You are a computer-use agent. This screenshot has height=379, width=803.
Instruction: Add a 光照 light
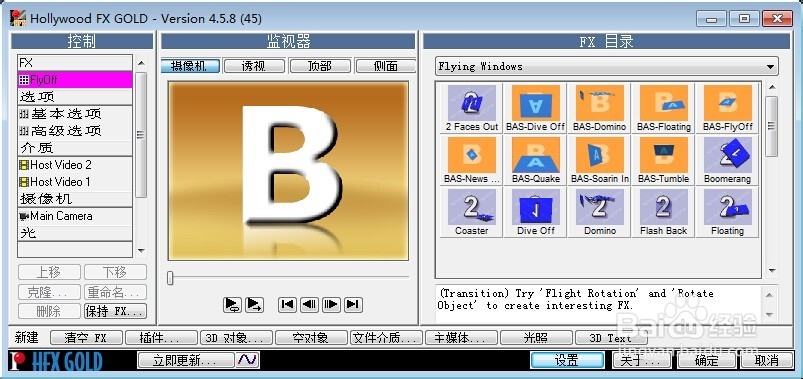536,338
